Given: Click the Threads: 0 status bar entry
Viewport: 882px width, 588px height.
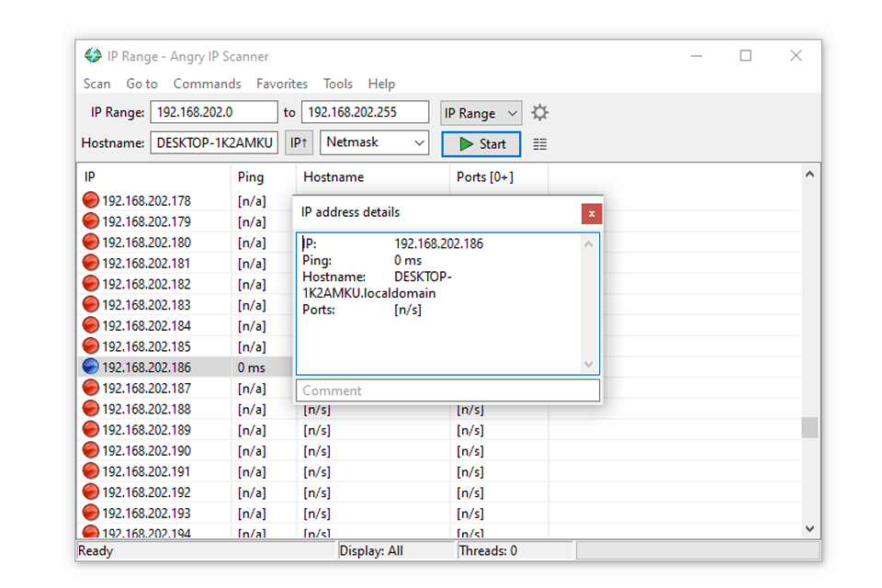Looking at the screenshot, I should coord(488,551).
